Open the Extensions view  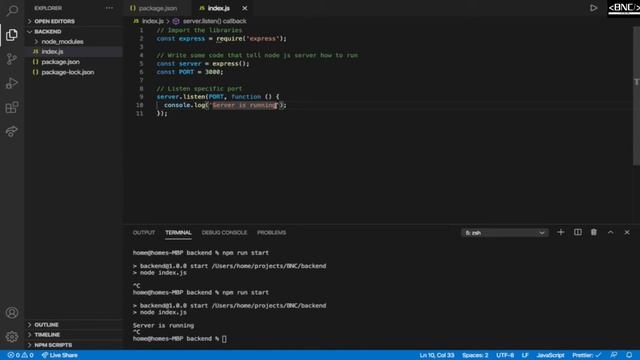[12, 107]
